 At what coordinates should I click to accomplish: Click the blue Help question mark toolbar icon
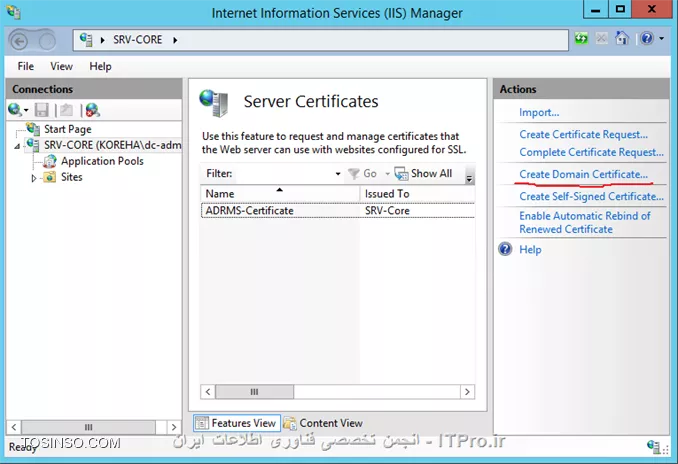click(647, 38)
